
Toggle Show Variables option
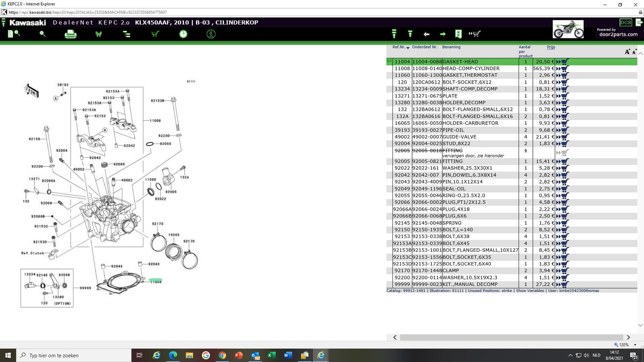tap(530, 291)
